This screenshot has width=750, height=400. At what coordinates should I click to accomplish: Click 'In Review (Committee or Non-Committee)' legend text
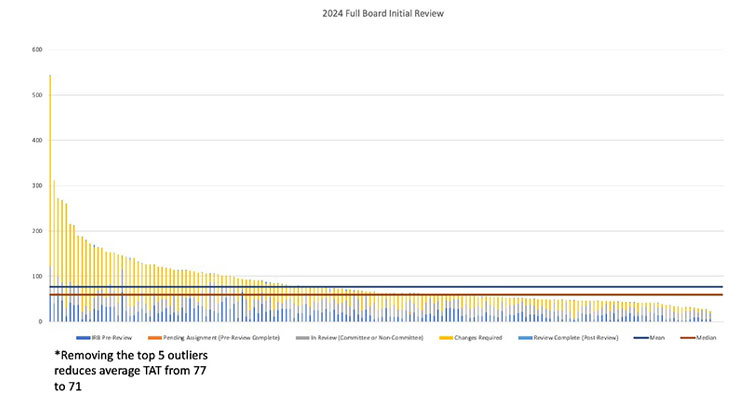365,338
